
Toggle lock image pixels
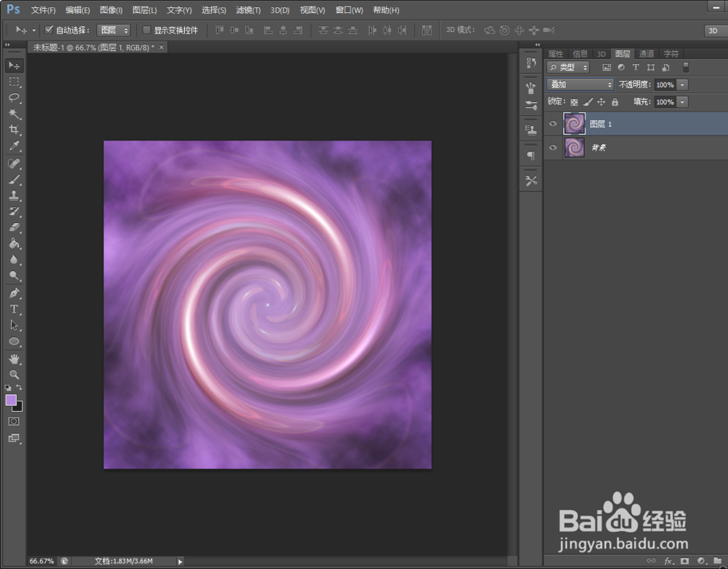587,102
